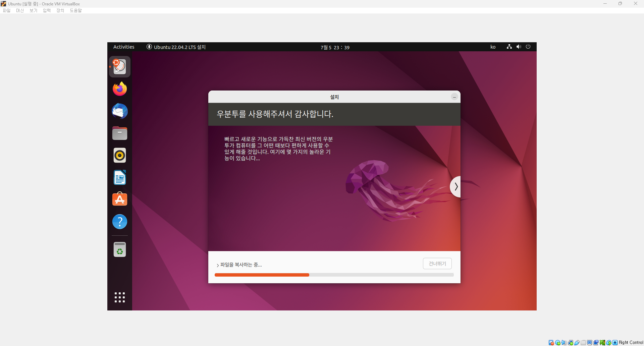Open the Trash in the dock
The height and width of the screenshot is (346, 644).
tap(120, 249)
